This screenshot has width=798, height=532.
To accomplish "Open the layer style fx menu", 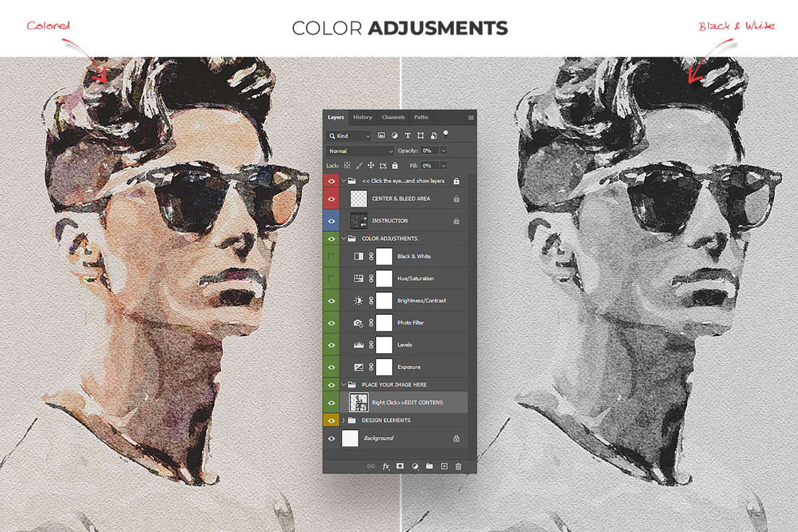I will 386,467.
